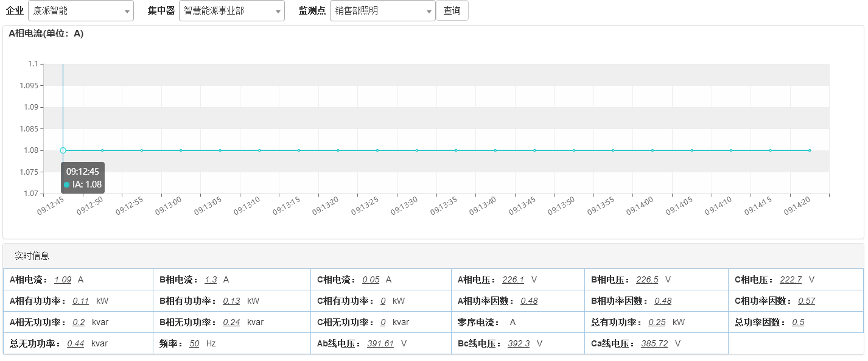This screenshot has height=361, width=868.
Task: Click the B相无功功率 value 0.24
Action: coord(231,322)
